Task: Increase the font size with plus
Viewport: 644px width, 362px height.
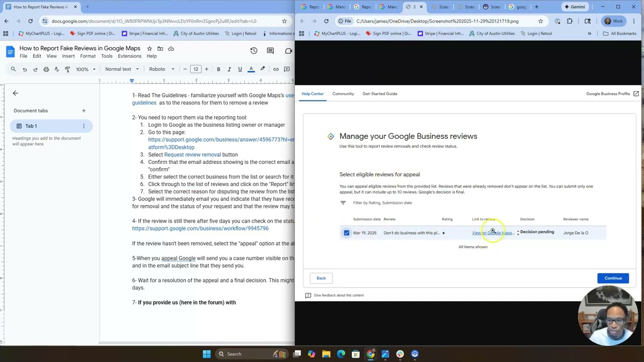Action: pyautogui.click(x=206, y=69)
